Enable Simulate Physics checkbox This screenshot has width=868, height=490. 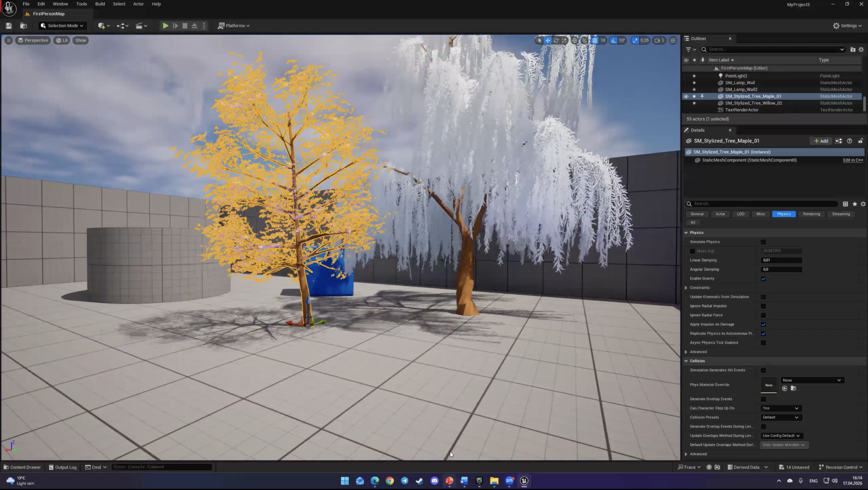point(763,242)
